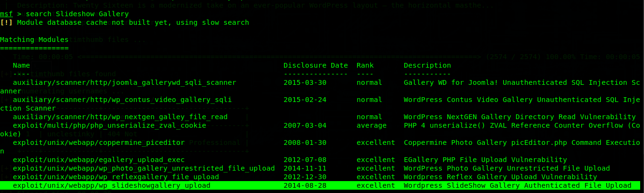The height and width of the screenshot is (193, 644).
Task: Click disclosure date 2008-01-30
Action: pyautogui.click(x=305, y=142)
